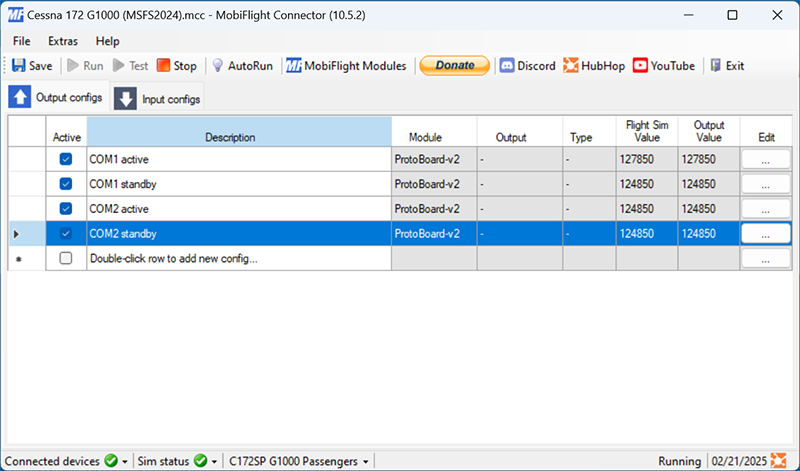The image size is (800, 471).
Task: Click the 02/21/2025 date in status bar
Action: point(739,461)
